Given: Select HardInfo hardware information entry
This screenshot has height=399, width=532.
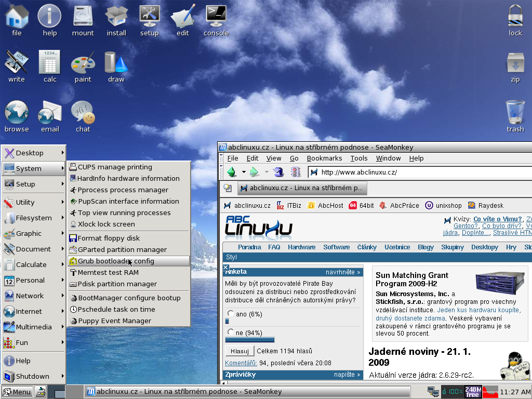Looking at the screenshot, I should (x=129, y=179).
